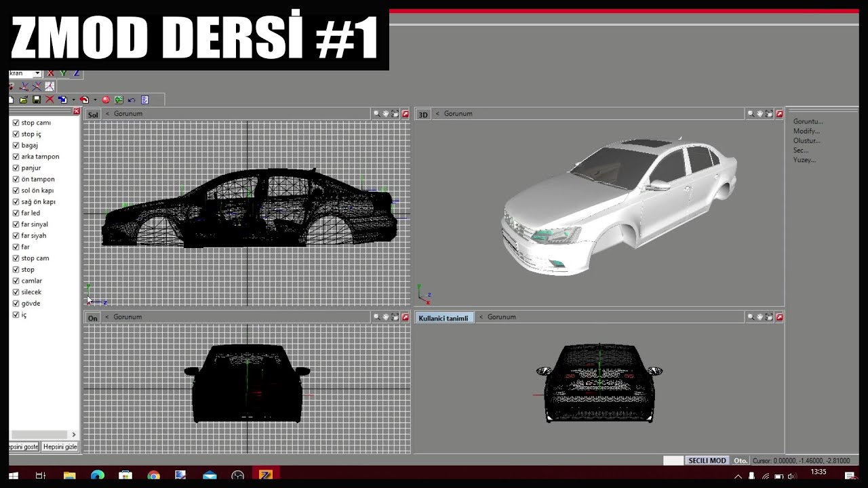Open Google Chrome from the taskbar

[x=153, y=476]
